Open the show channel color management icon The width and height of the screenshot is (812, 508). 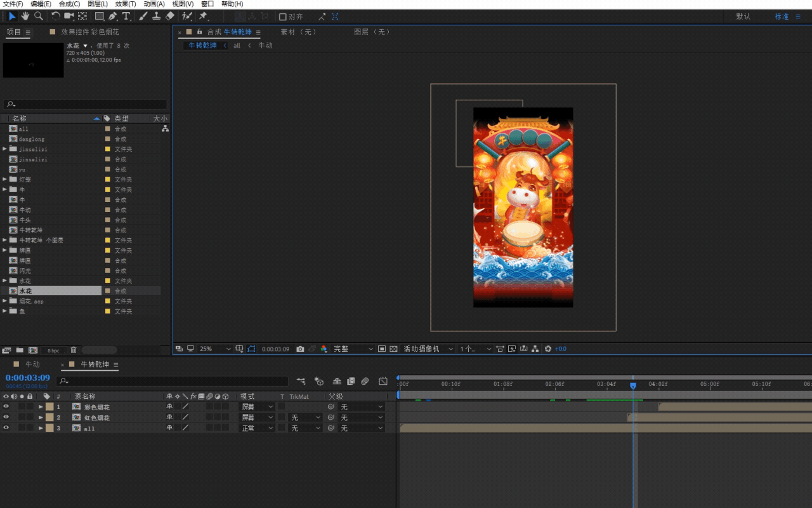coord(324,349)
